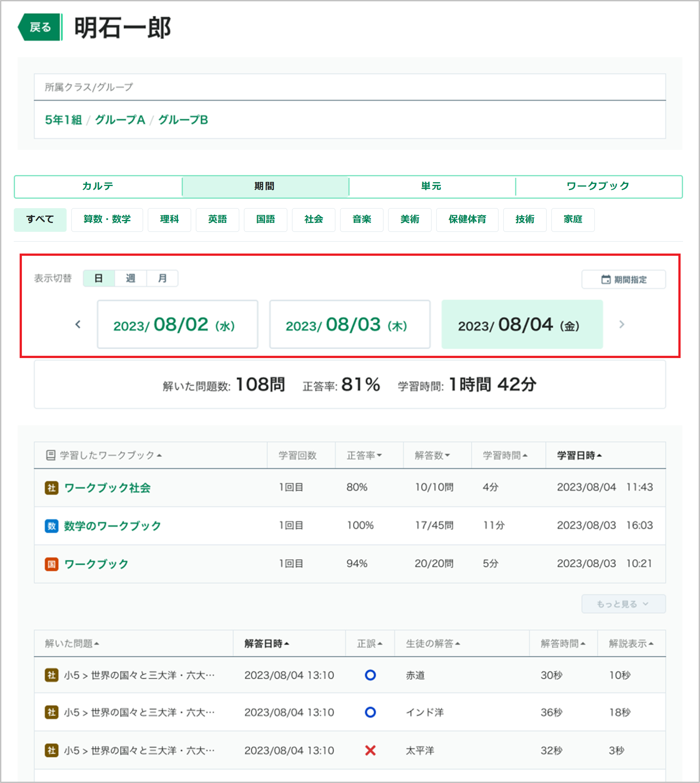The height and width of the screenshot is (783, 700).
Task: Filter by 国語 subject
Action: tap(265, 219)
